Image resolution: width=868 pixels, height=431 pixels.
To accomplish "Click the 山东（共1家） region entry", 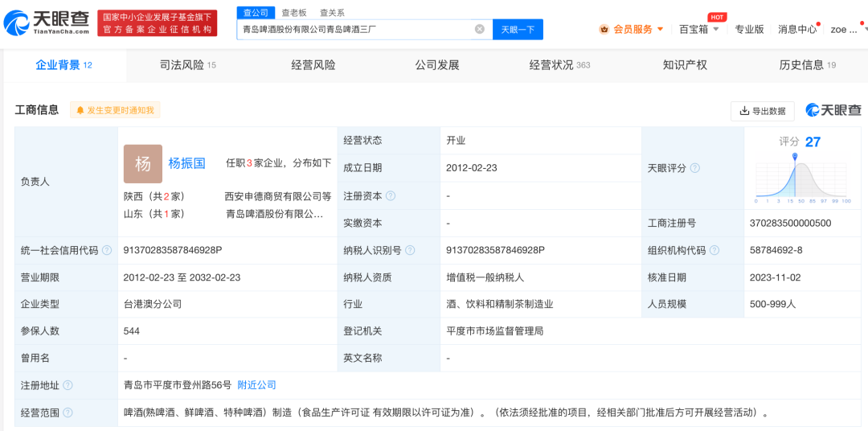I will (154, 213).
